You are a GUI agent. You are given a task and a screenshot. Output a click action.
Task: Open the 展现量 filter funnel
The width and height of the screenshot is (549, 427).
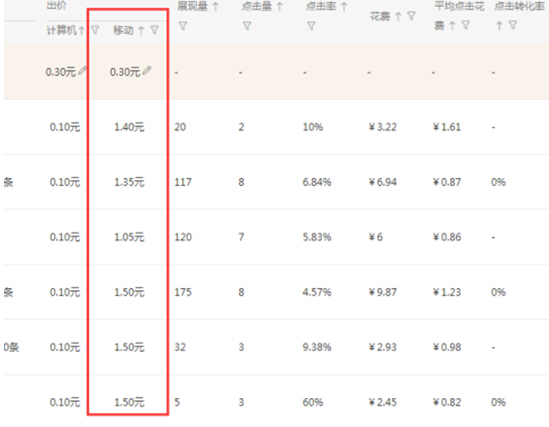[182, 26]
